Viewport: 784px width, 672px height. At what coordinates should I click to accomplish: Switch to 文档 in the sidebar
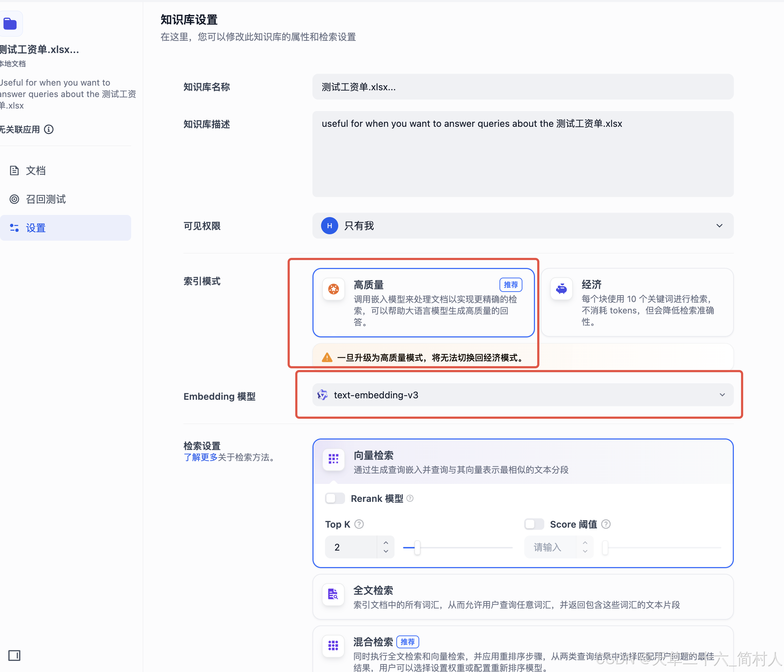tap(35, 171)
